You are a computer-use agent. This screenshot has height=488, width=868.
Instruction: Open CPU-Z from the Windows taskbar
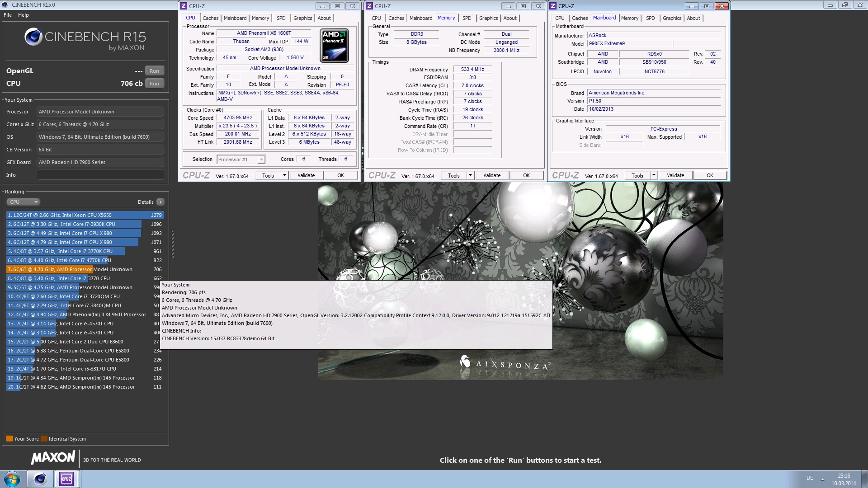[x=66, y=479]
